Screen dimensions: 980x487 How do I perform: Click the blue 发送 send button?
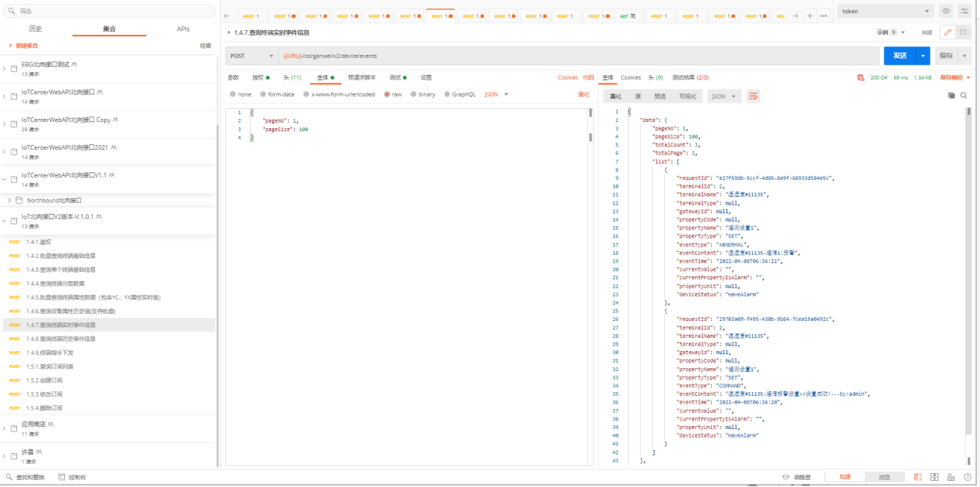coord(900,56)
